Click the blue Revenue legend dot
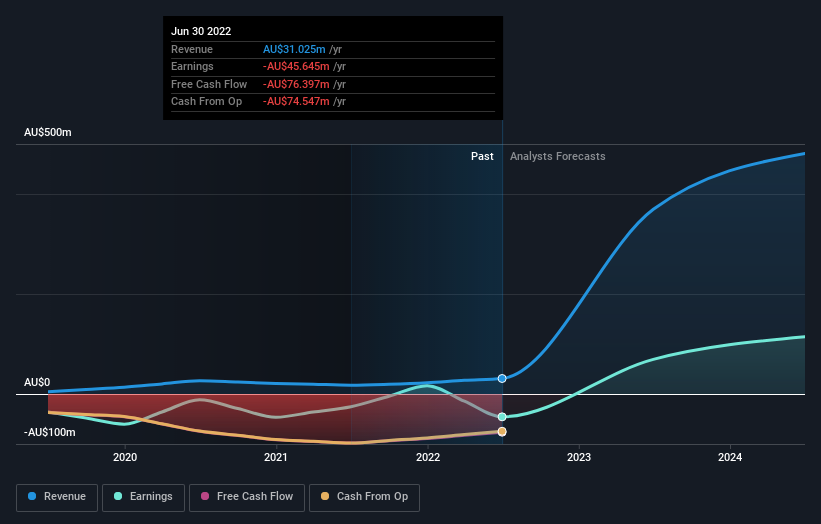The height and width of the screenshot is (524, 821). coord(32,496)
